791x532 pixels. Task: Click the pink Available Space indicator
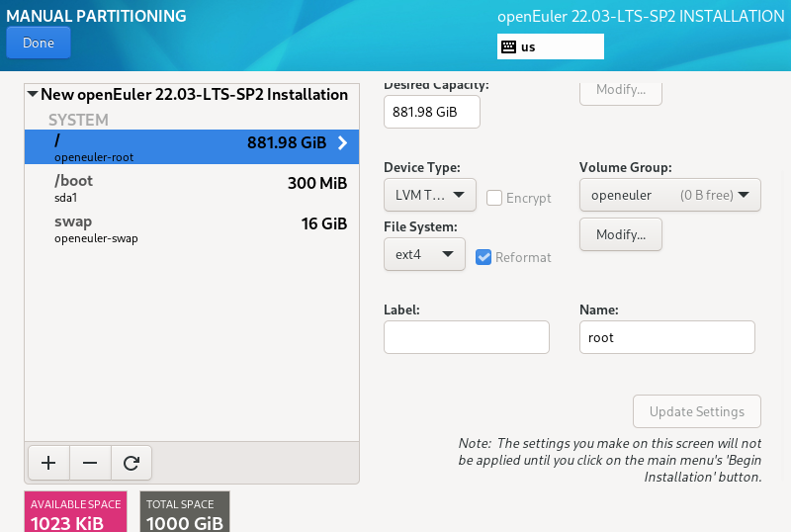pos(75,511)
